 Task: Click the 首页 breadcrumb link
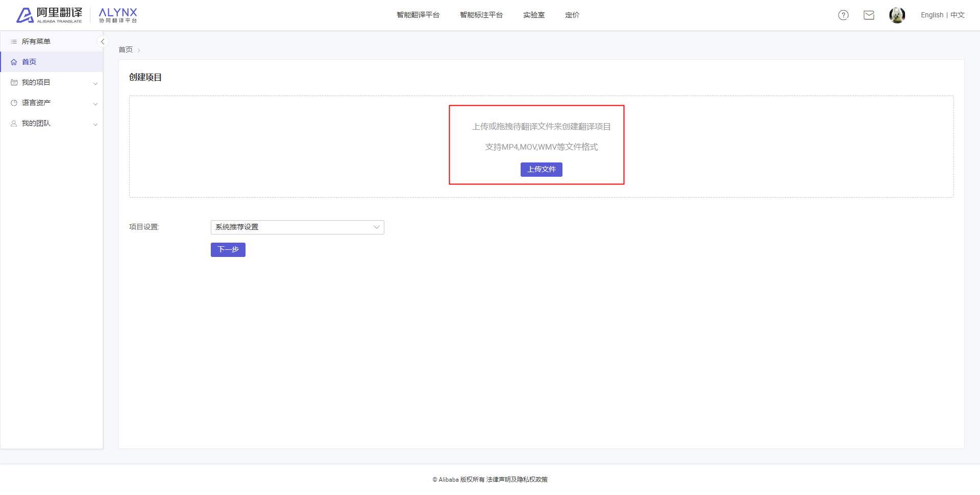(x=126, y=50)
